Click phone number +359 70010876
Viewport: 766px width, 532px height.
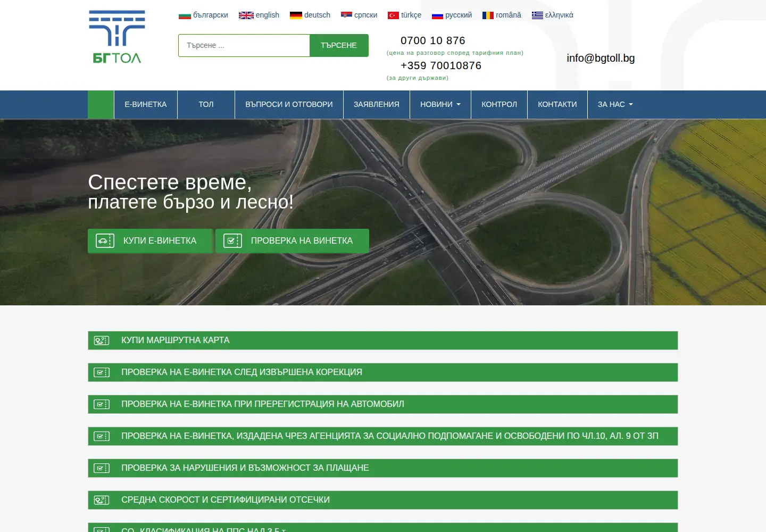point(441,65)
